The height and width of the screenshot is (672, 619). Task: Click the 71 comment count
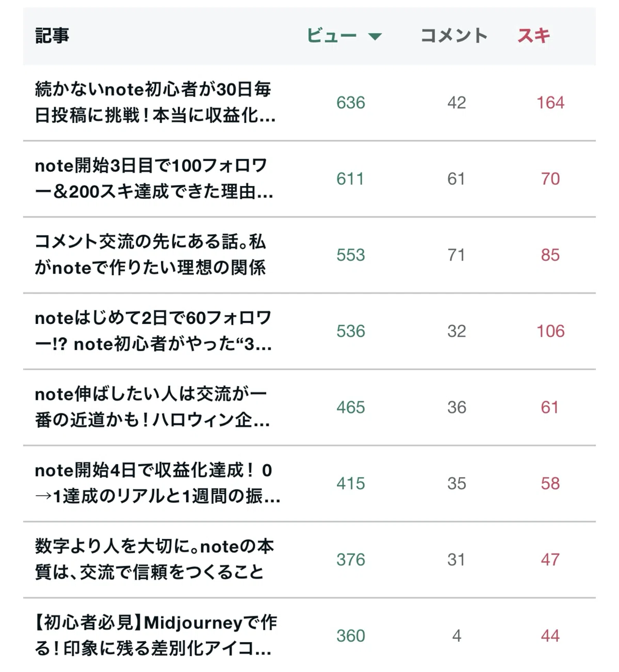coord(457,255)
